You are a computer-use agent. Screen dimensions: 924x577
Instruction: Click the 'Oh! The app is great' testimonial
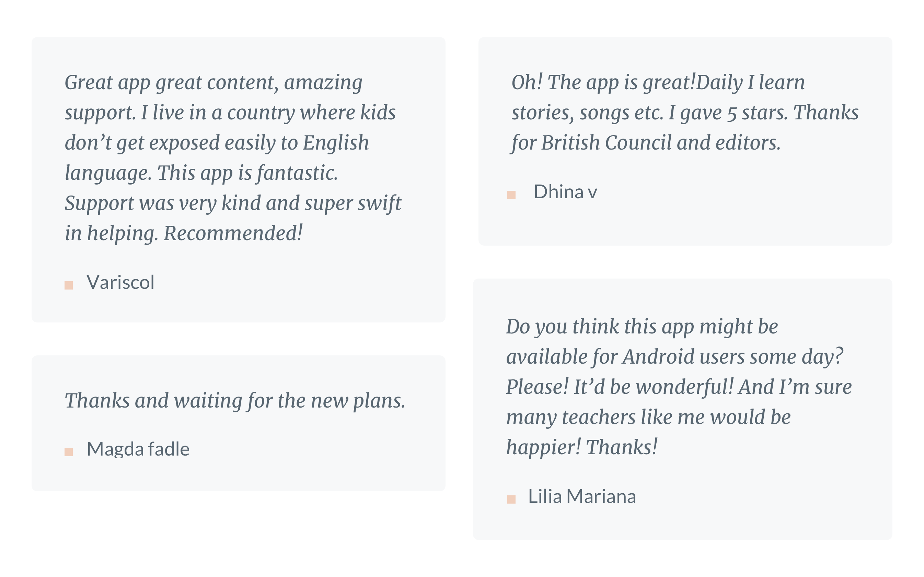pos(685,113)
